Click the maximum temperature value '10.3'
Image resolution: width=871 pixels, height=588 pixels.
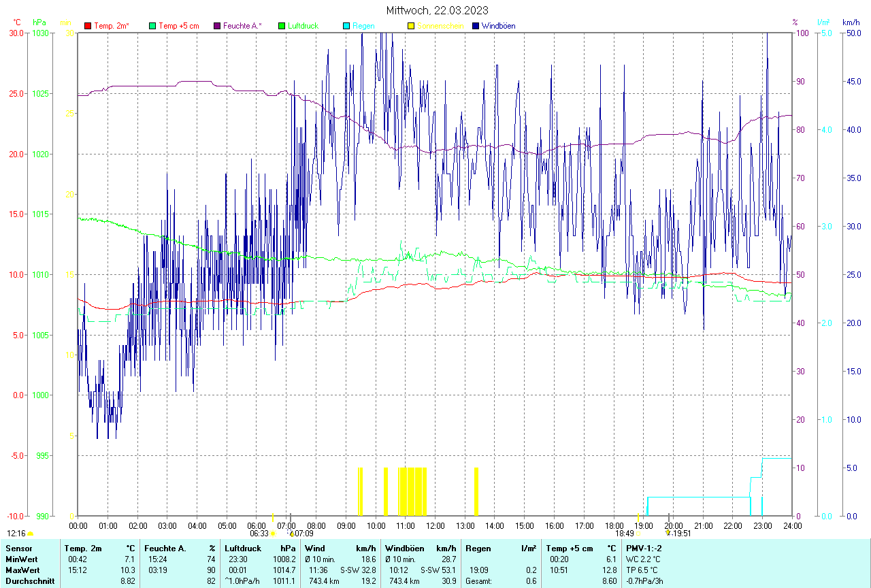coord(128,570)
